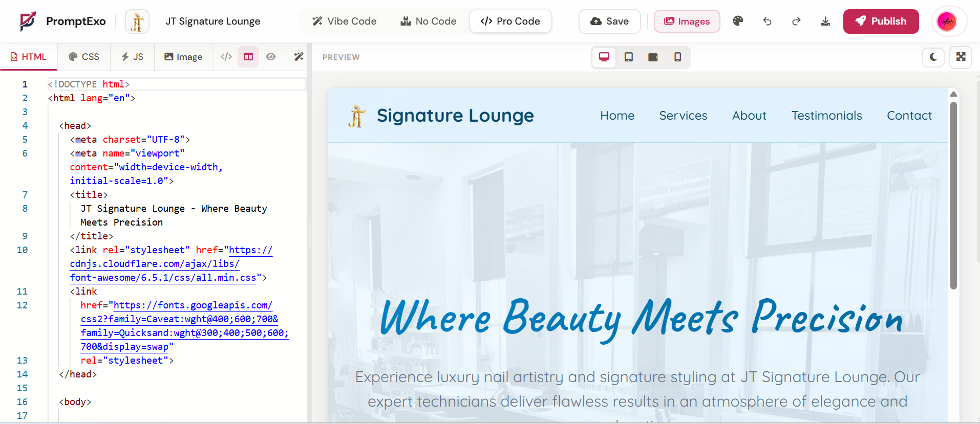Show preview-only view with eye icon

click(x=271, y=57)
